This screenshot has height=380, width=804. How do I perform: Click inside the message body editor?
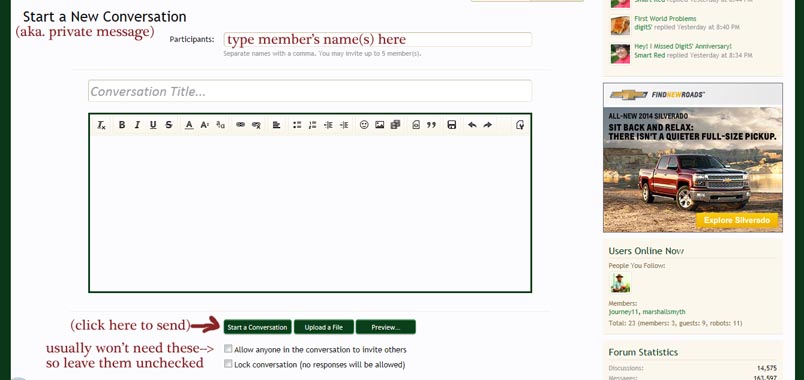click(310, 213)
